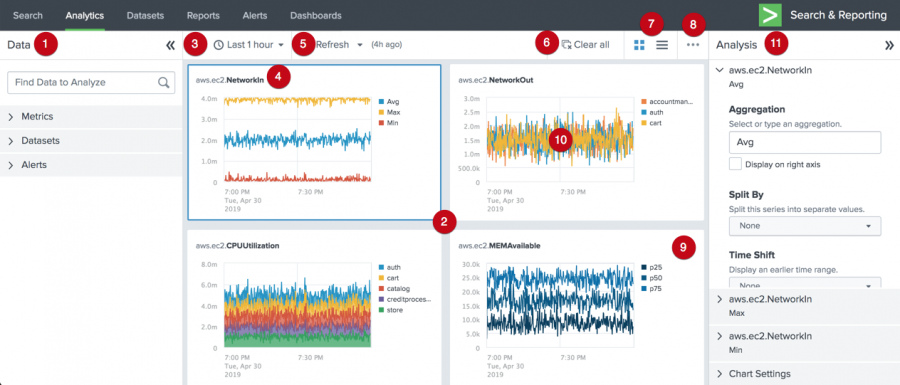Click the Clear all chart icon
This screenshot has height=385, width=900.
567,45
